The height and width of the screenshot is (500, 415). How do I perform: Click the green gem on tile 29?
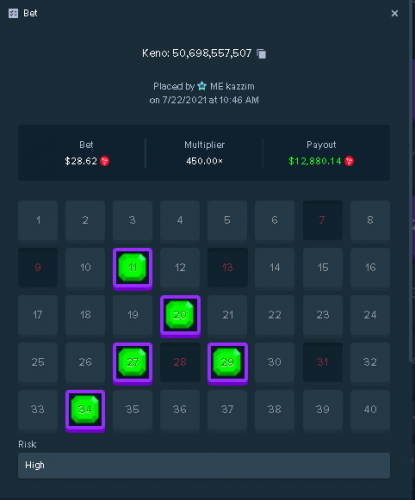coord(227,362)
